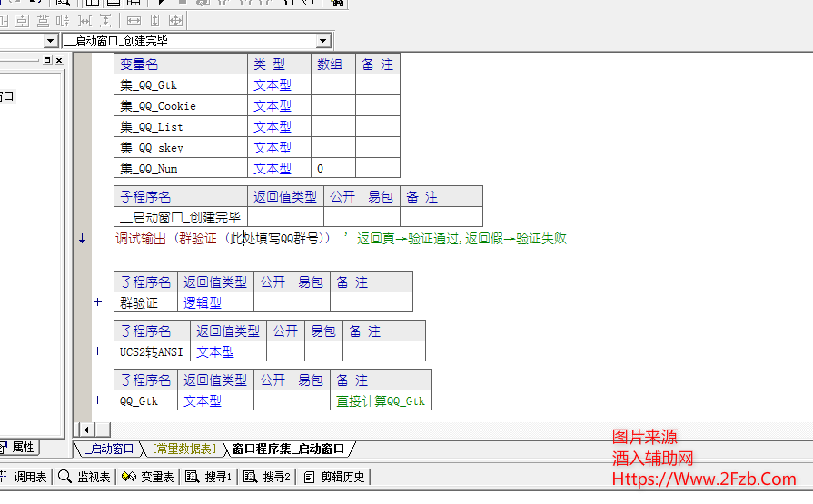This screenshot has width=813, height=504.
Task: Click the make-same-width toolbar icon
Action: tap(134, 20)
